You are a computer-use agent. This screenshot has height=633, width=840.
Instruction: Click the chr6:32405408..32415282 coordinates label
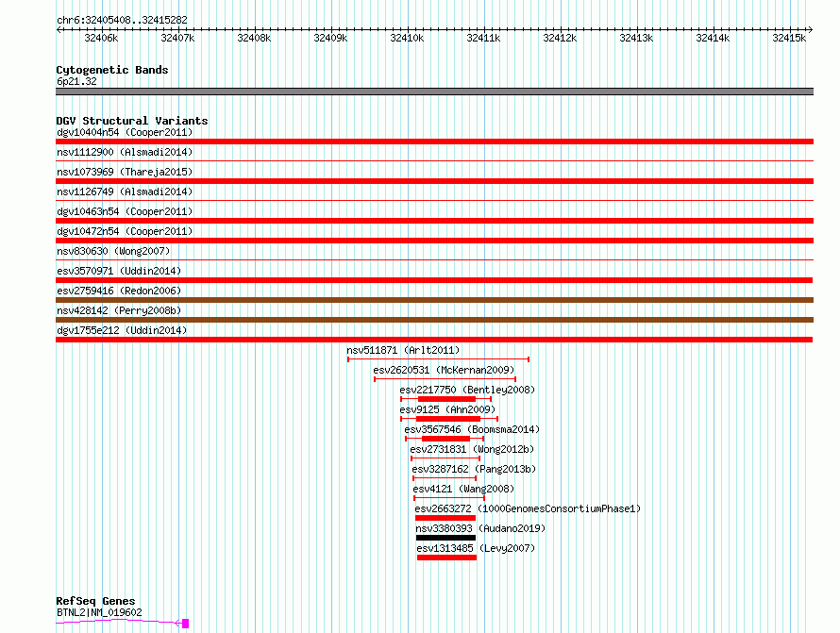122,20
